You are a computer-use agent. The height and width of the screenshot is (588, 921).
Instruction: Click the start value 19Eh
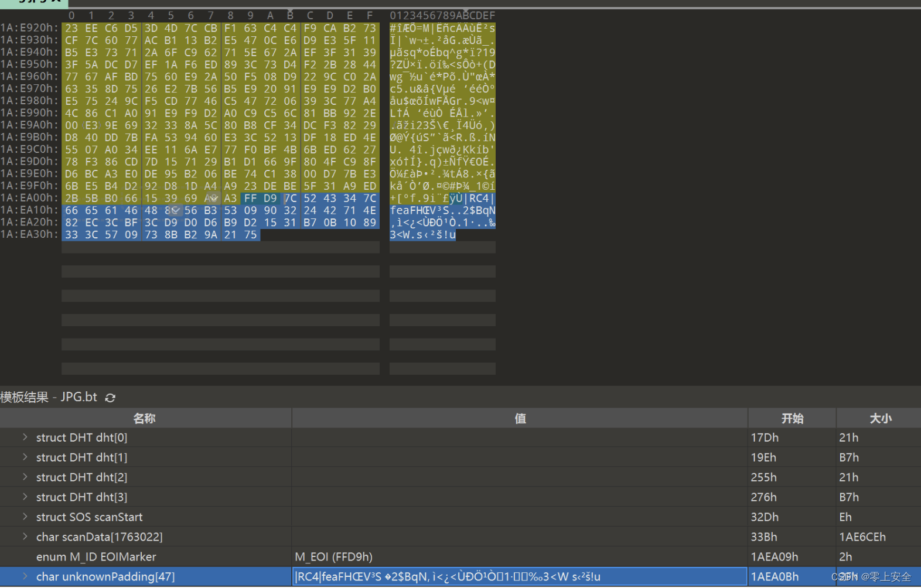click(x=763, y=457)
